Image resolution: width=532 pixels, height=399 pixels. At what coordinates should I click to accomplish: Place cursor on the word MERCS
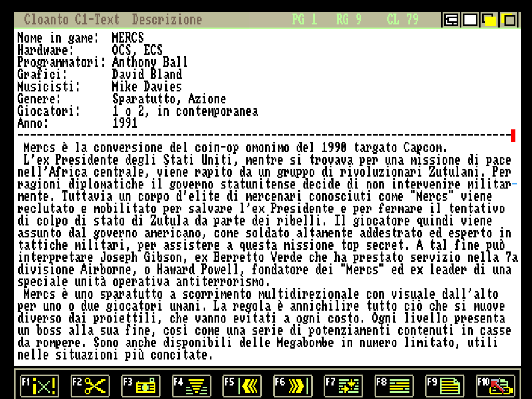tap(128, 38)
